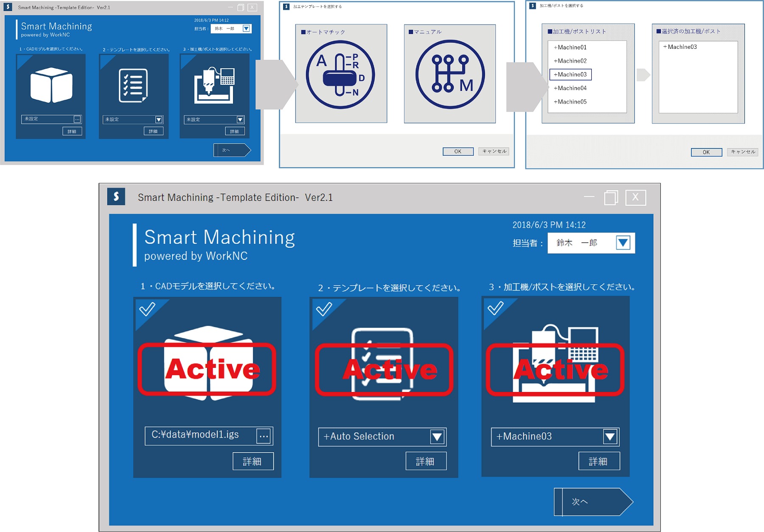Click the 次へ arrow button in large window
The height and width of the screenshot is (532, 764).
pos(593,502)
